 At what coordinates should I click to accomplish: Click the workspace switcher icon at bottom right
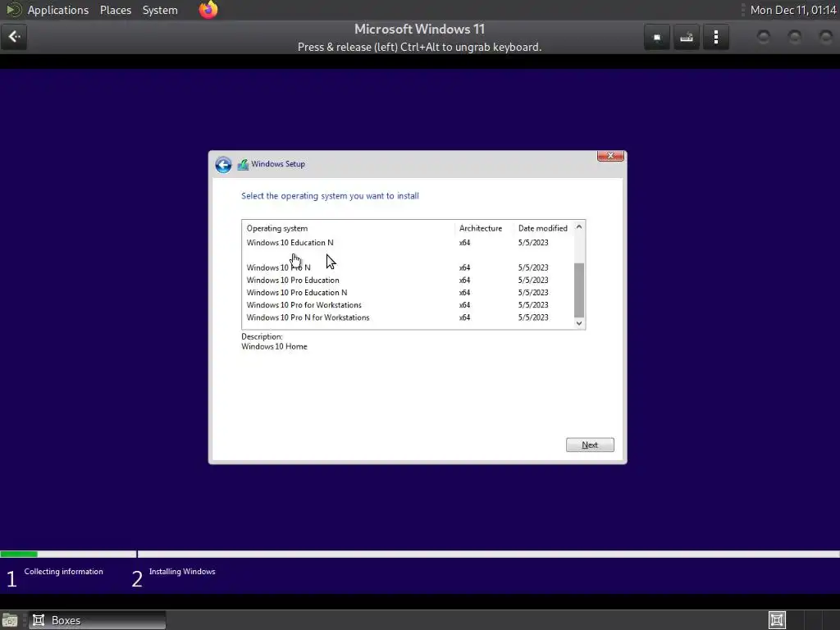click(x=777, y=620)
